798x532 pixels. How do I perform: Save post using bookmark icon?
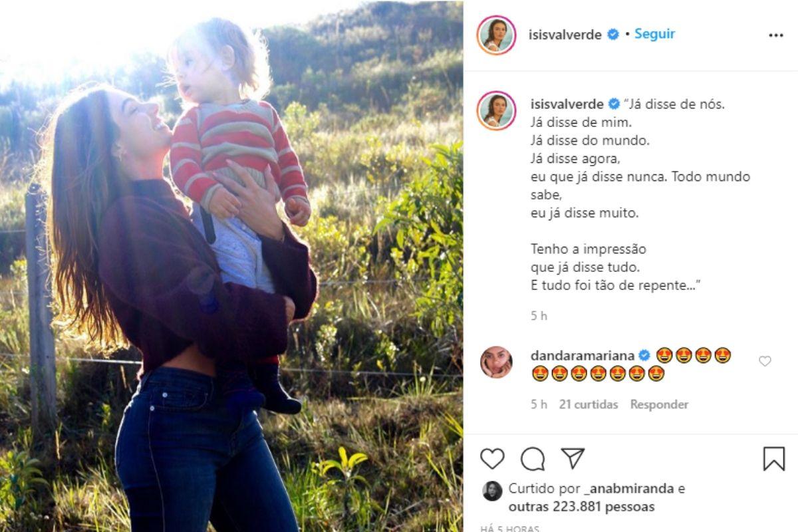pyautogui.click(x=774, y=459)
